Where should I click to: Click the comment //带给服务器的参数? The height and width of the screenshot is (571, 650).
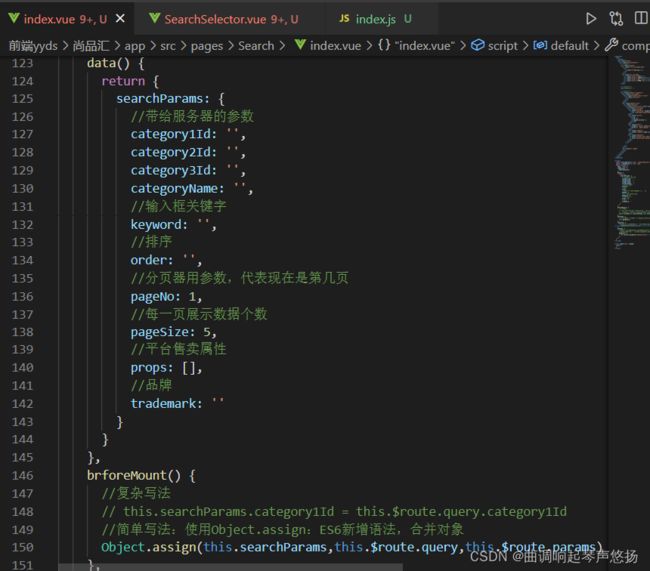[192, 117]
